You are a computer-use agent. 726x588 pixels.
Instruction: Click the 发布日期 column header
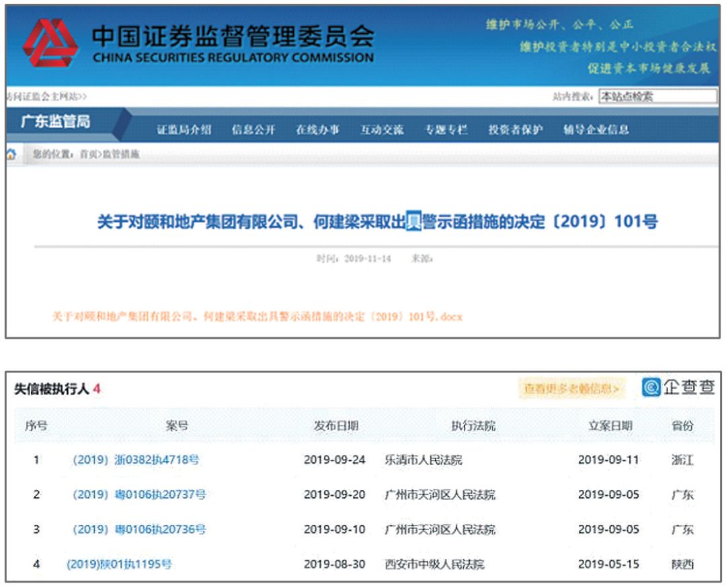tap(336, 426)
